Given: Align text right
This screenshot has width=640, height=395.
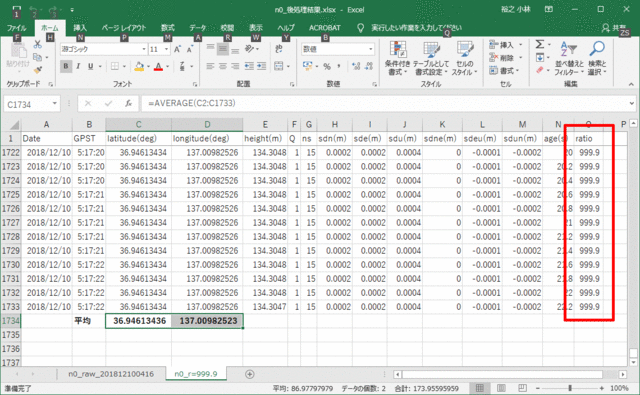Looking at the screenshot, I should tap(235, 66).
